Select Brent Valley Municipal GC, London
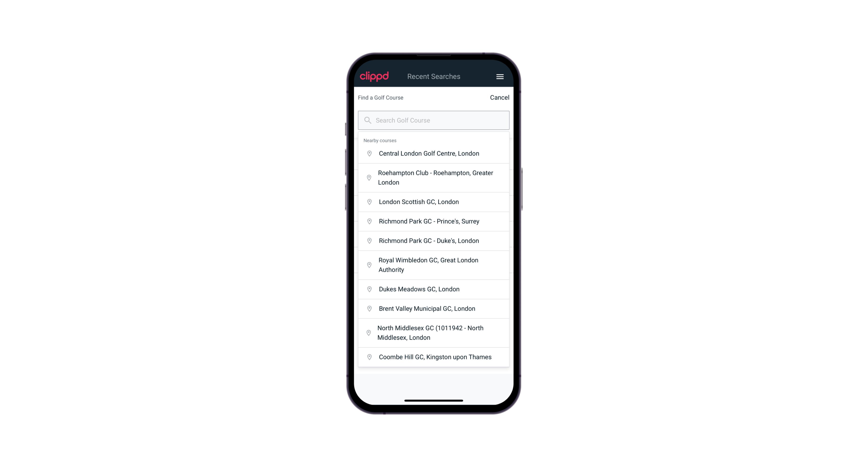 pyautogui.click(x=434, y=308)
